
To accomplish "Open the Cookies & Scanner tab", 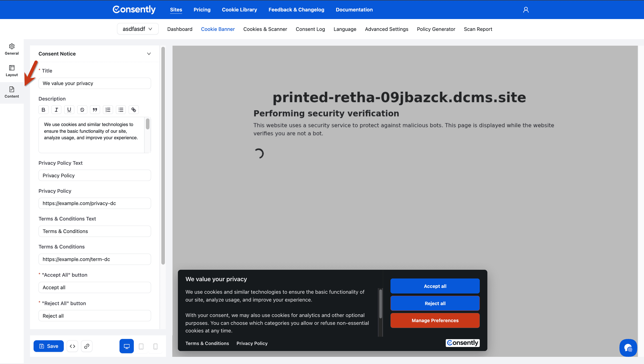I will click(x=265, y=29).
